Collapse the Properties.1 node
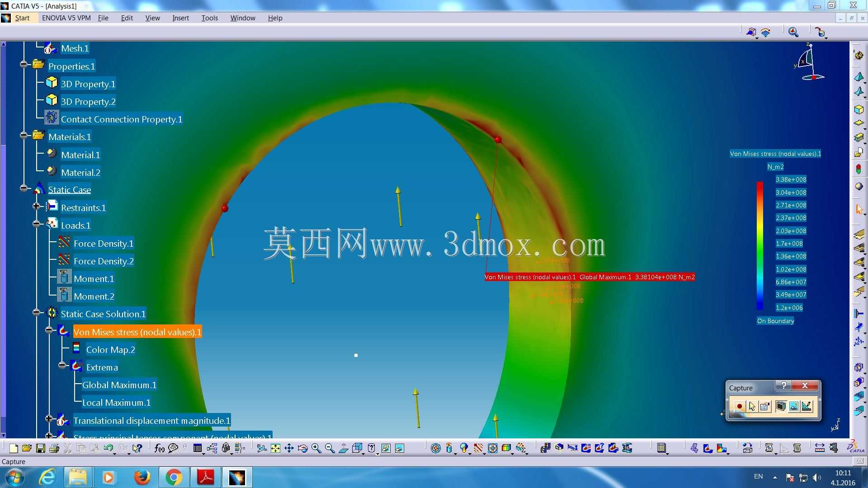The image size is (868, 488). pyautogui.click(x=24, y=65)
